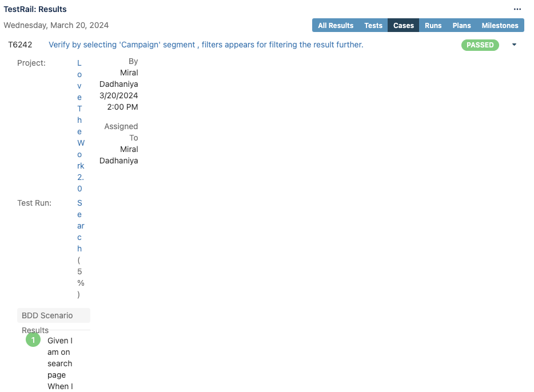Click the 'Given I am on search page' step text
Viewport: 534px width, 392px height.
pyautogui.click(x=60, y=358)
